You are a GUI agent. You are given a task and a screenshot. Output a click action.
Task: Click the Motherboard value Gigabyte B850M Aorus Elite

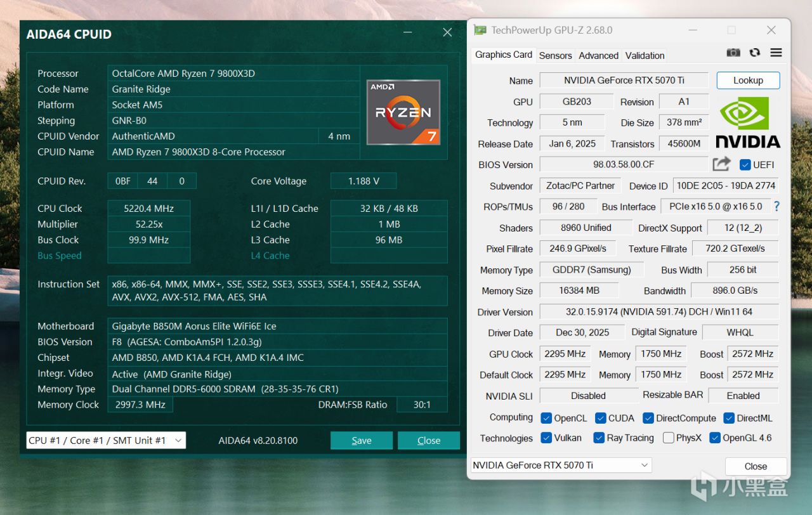277,326
